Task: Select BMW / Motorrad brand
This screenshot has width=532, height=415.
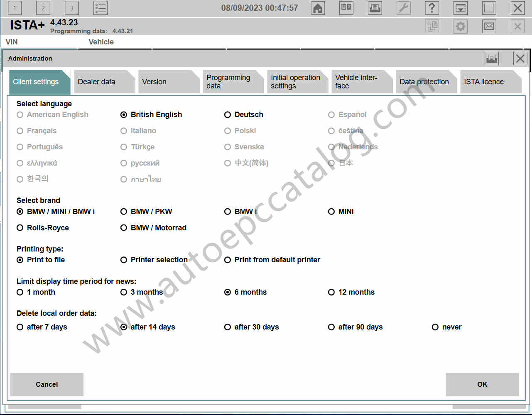Action: (153, 228)
